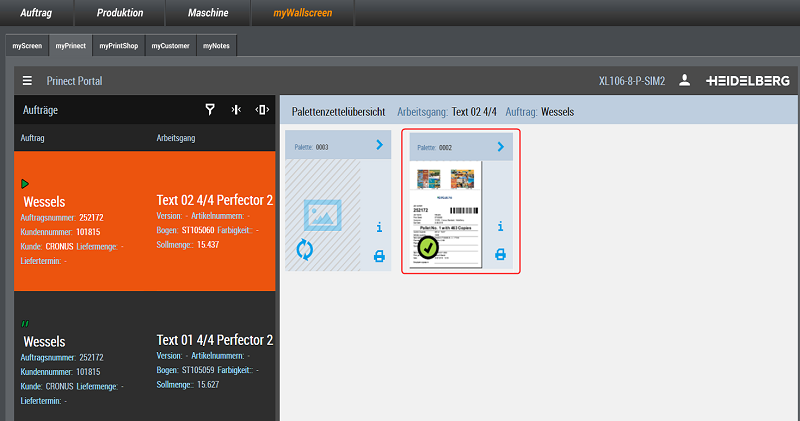The height and width of the screenshot is (421, 800).
Task: Open the Maschine top menu
Action: coord(208,14)
